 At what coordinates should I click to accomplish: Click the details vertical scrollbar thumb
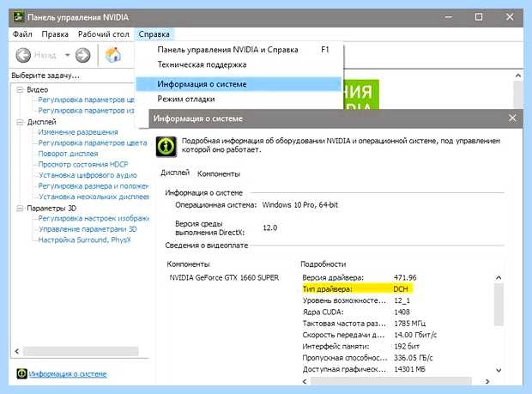499,305
